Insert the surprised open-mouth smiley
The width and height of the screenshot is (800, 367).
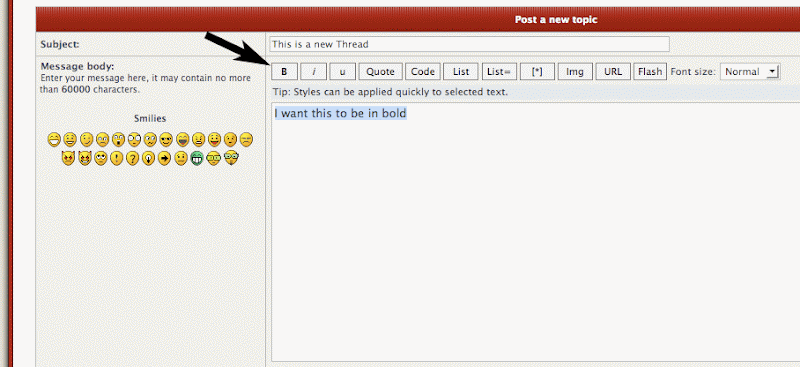[118, 139]
